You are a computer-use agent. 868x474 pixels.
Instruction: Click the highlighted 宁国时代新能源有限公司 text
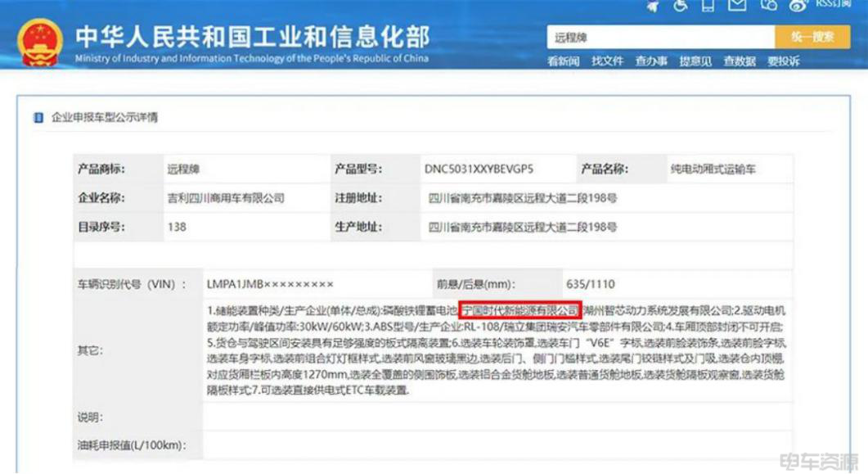[x=519, y=310]
